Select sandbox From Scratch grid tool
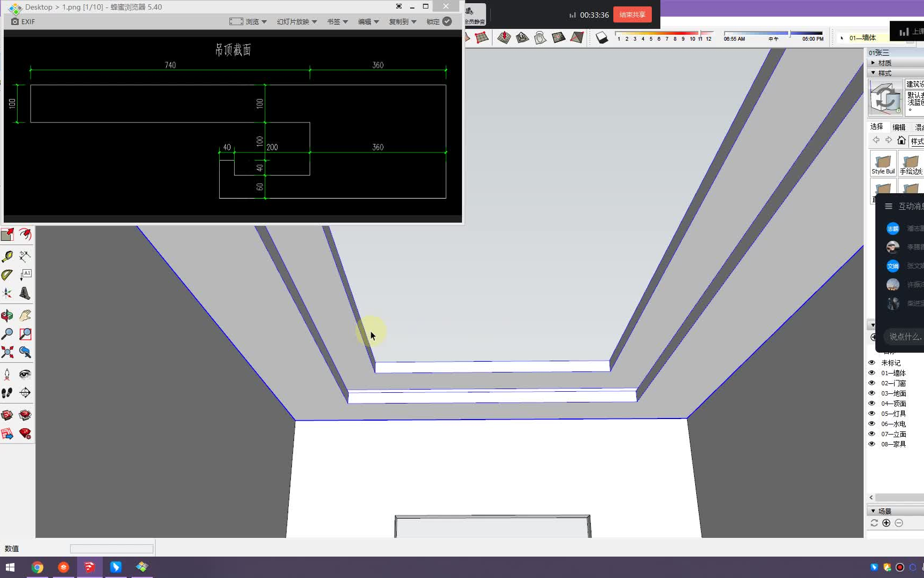This screenshot has width=924, height=578. [482, 37]
